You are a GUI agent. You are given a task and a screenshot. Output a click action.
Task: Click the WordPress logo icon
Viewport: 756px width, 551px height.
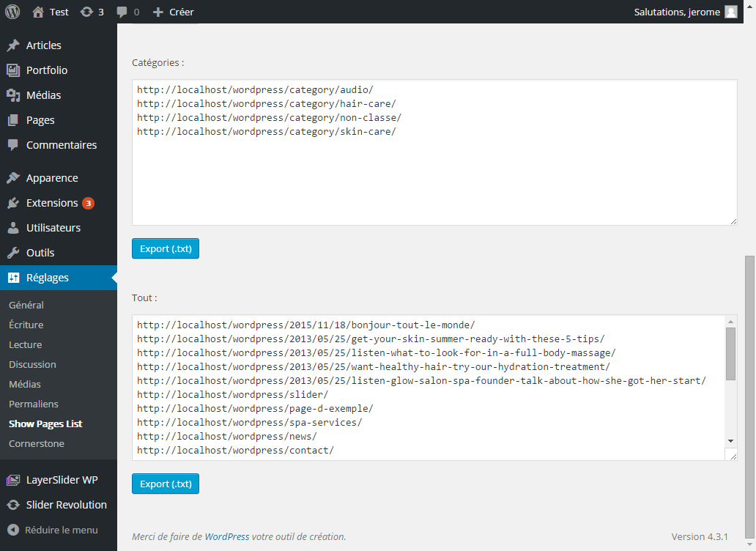coord(12,12)
